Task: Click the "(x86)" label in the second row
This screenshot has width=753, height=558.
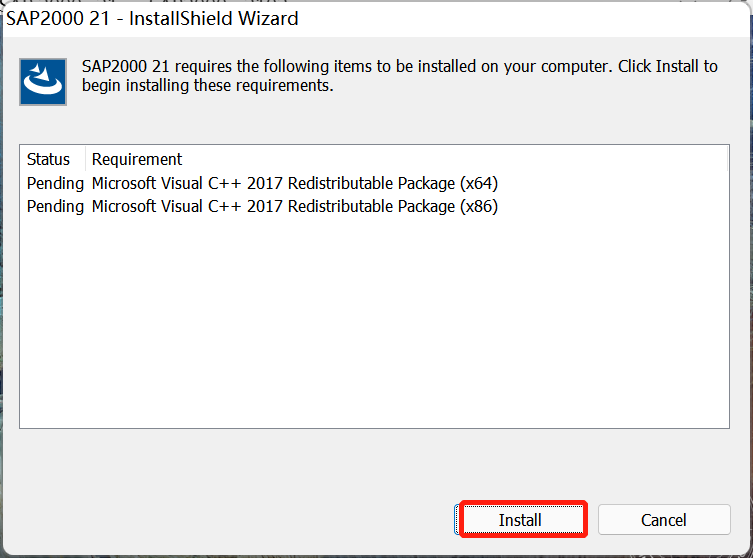Action: tap(478, 207)
